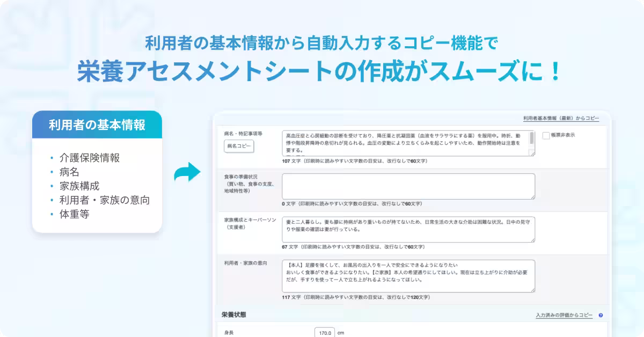Image resolution: width=644 pixels, height=337 pixels.
Task: Open the help icon beside 入力済みの評価からコピー
Action: point(601,316)
